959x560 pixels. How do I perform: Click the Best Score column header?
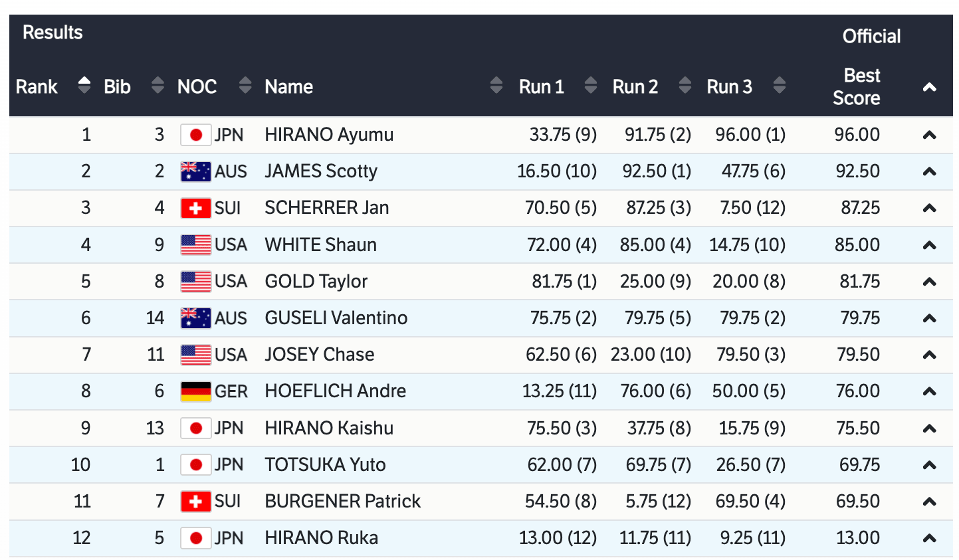click(856, 86)
